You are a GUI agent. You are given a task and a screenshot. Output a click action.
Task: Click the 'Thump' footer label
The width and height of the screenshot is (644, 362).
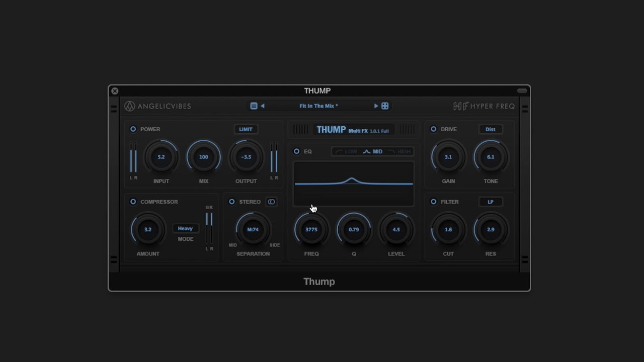tap(319, 282)
